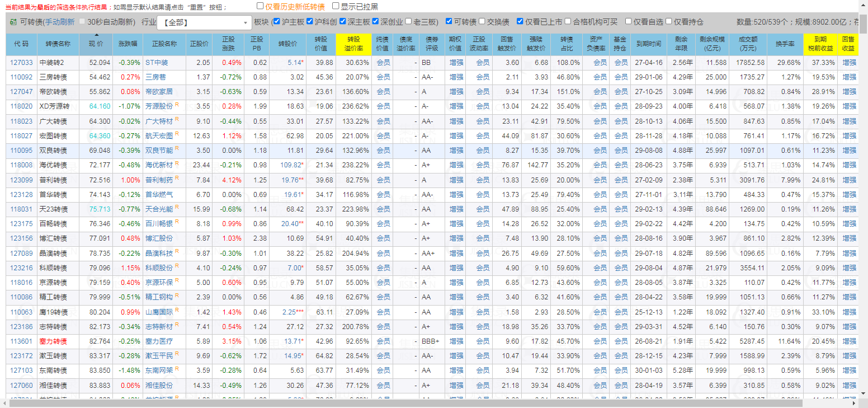
Task: Click the R badge beside 双良节能
Action: 177,148
